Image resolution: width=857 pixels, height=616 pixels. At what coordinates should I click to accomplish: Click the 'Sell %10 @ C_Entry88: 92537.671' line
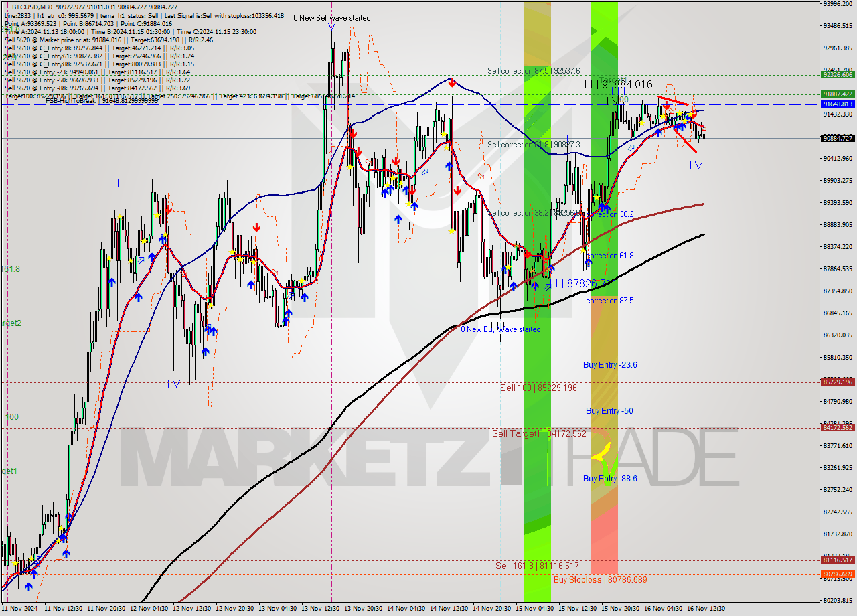99,64
